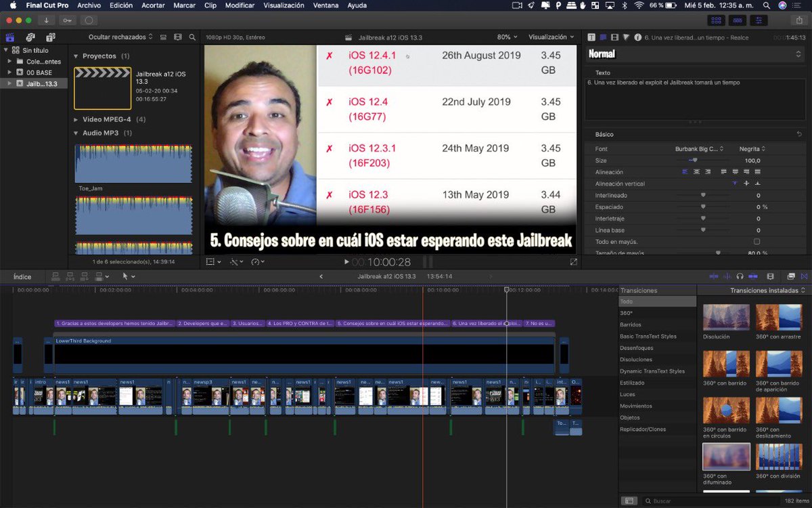Open the Archivo menu
Image resolution: width=812 pixels, height=508 pixels.
point(89,5)
